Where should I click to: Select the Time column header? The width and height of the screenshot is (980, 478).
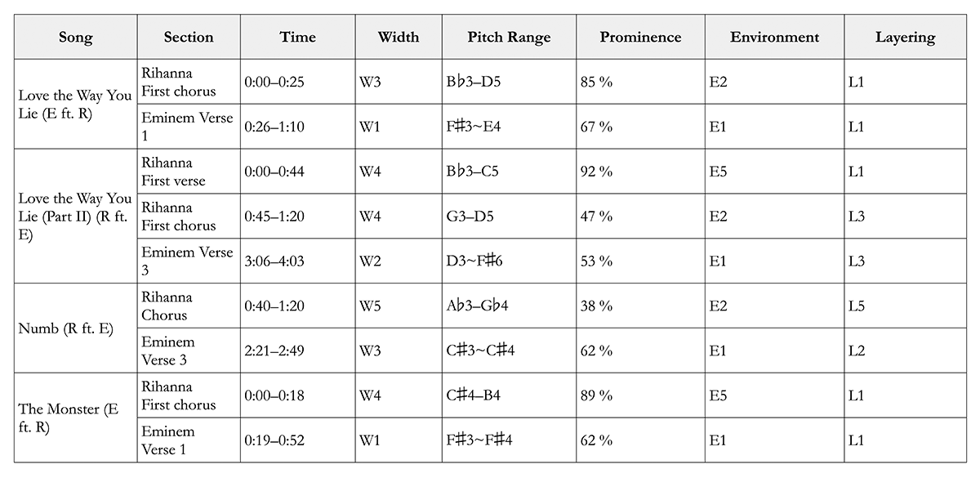(x=297, y=37)
